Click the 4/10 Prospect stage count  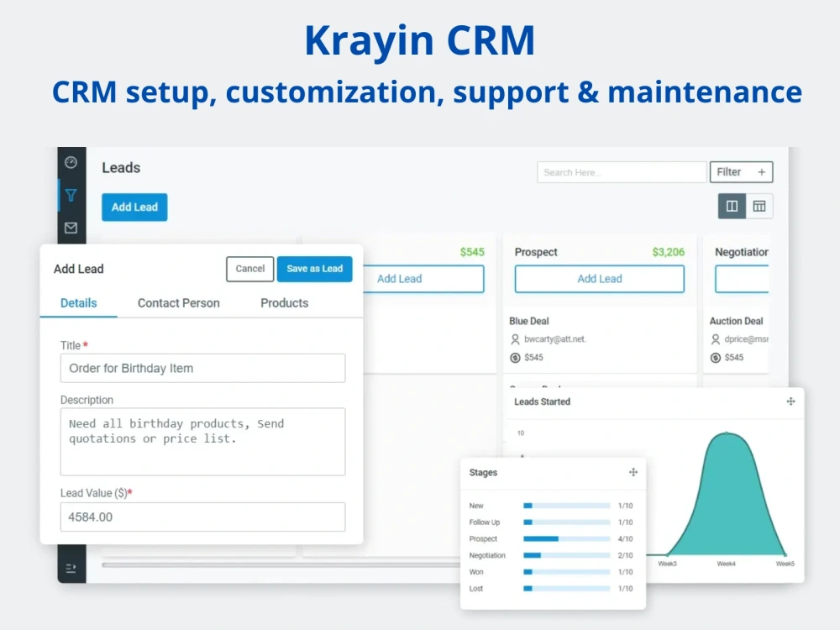(x=625, y=539)
